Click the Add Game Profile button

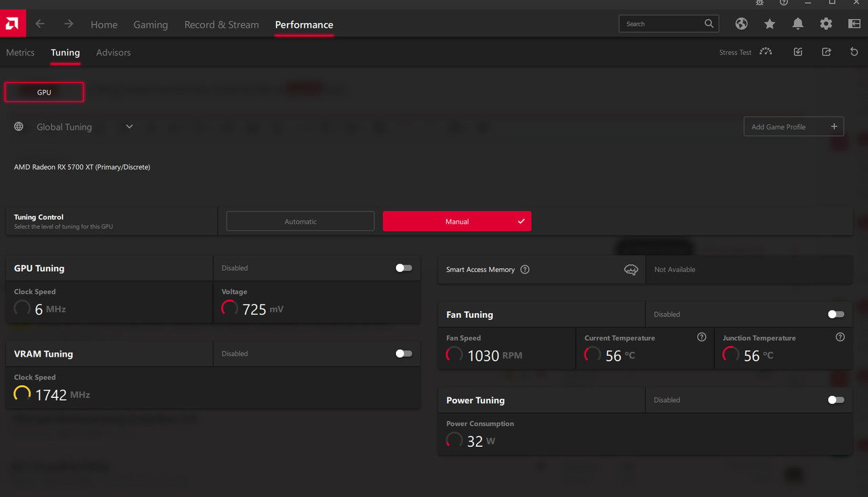[793, 127]
